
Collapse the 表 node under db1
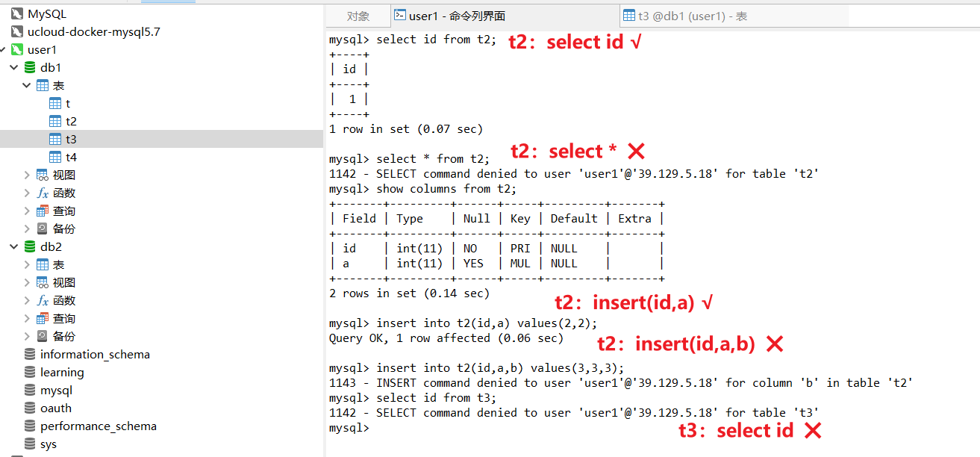click(27, 85)
